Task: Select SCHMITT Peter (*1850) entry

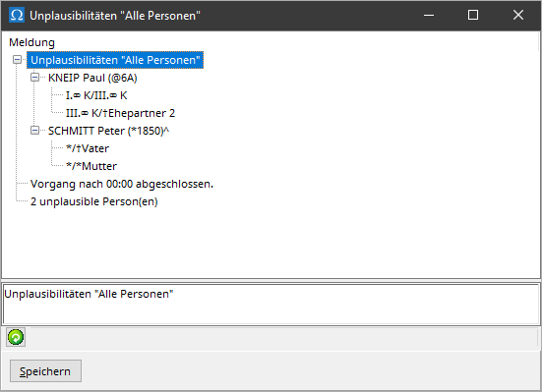Action: (x=108, y=131)
